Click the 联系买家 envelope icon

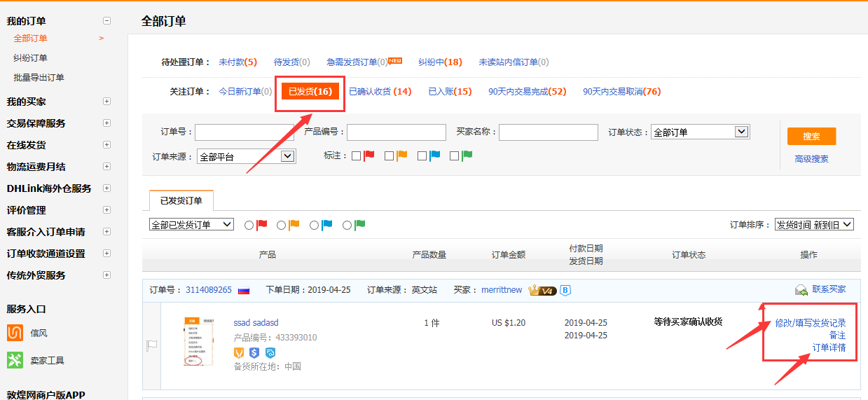[x=801, y=290]
